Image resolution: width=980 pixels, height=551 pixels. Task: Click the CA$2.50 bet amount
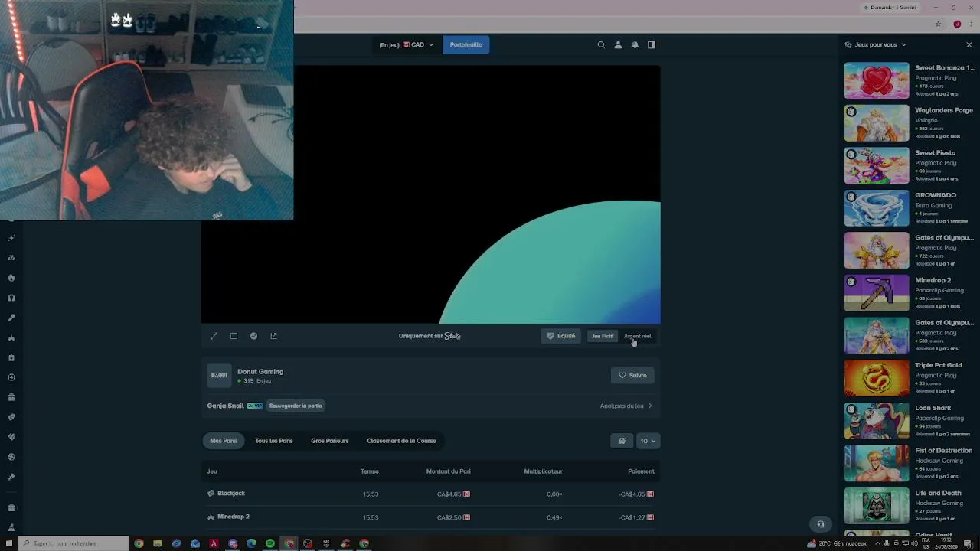tap(449, 518)
